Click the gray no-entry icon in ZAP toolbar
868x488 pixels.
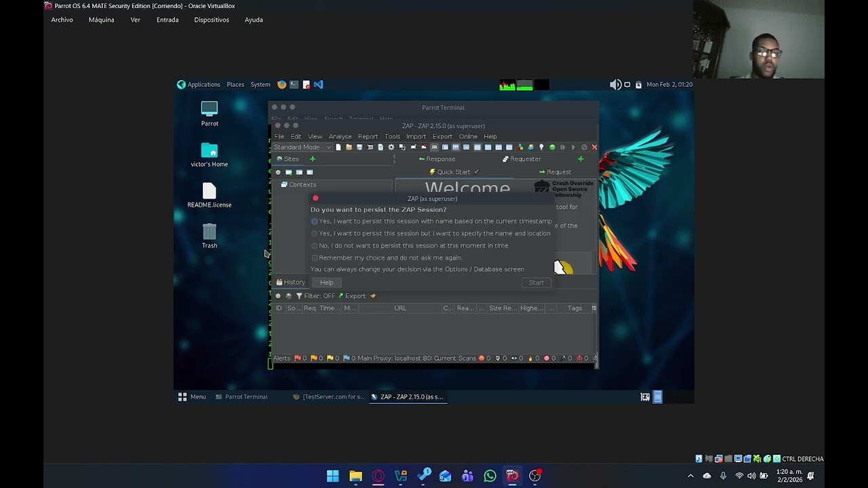pos(584,147)
